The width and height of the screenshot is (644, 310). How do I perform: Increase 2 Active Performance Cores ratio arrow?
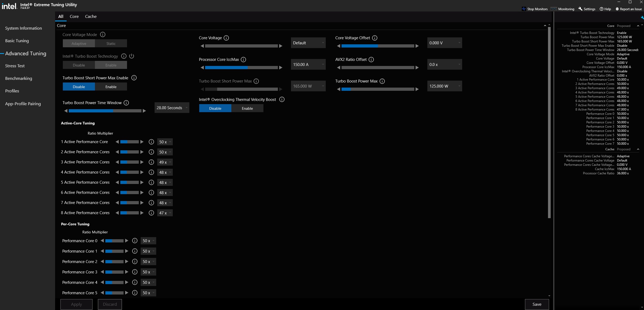point(142,152)
